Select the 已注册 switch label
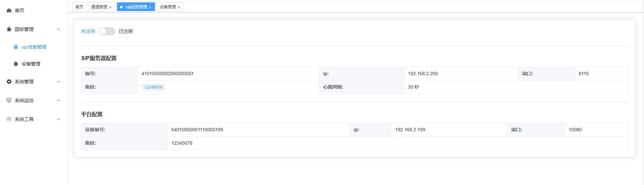This screenshot has width=644, height=185. [126, 31]
